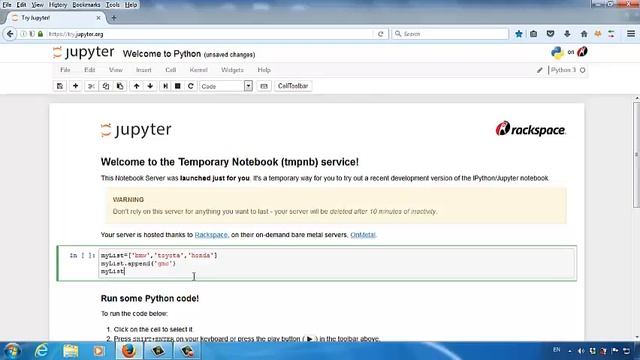Show bookmarks with the clipboard icon

click(x=533, y=34)
